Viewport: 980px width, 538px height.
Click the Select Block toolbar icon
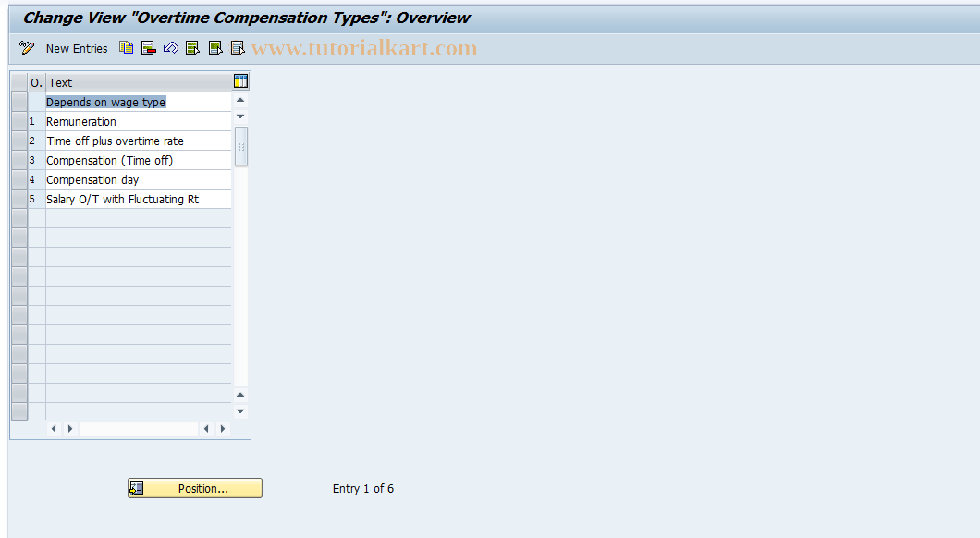[215, 48]
